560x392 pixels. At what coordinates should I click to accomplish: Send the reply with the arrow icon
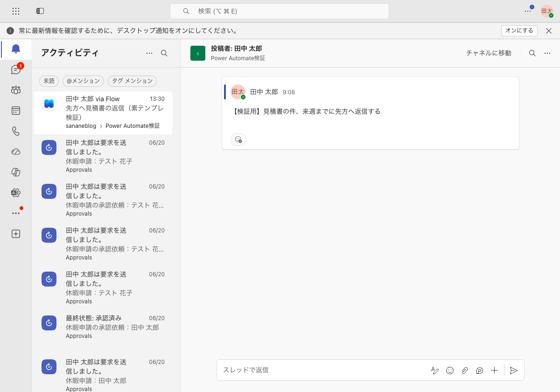[x=514, y=371]
